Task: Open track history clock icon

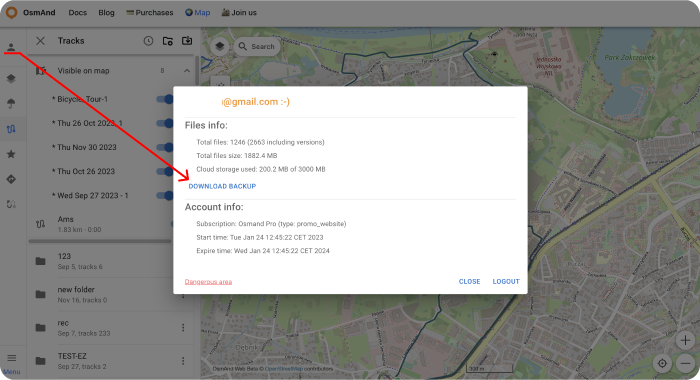Action: [148, 41]
